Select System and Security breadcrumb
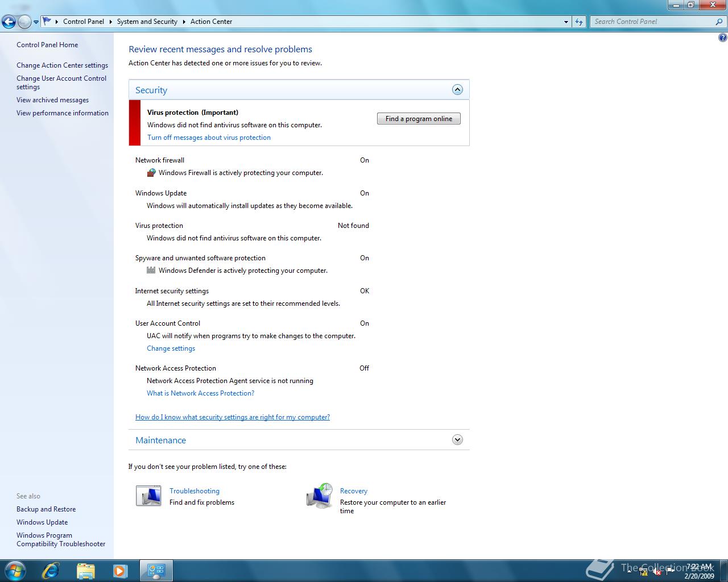The width and height of the screenshot is (728, 582). pos(147,22)
